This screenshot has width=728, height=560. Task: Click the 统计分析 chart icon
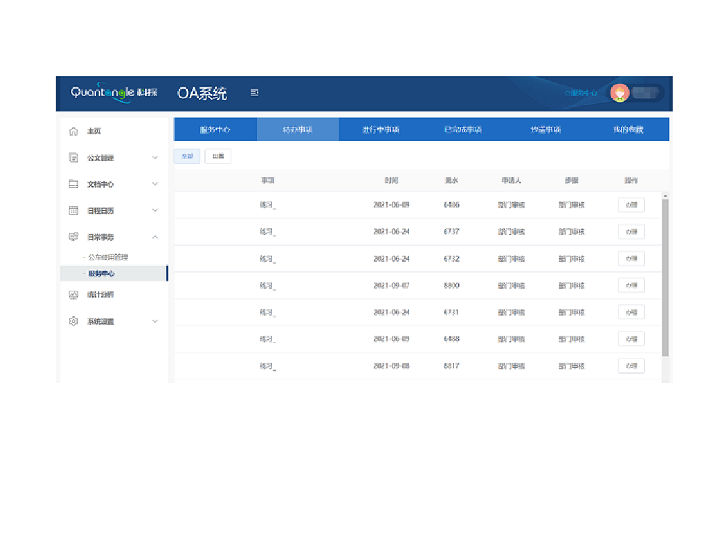point(73,294)
